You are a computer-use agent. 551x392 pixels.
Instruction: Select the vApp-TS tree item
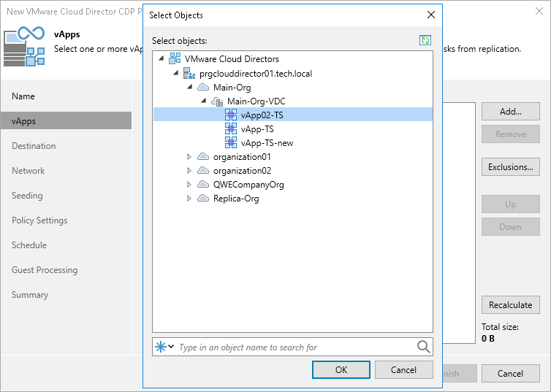257,129
